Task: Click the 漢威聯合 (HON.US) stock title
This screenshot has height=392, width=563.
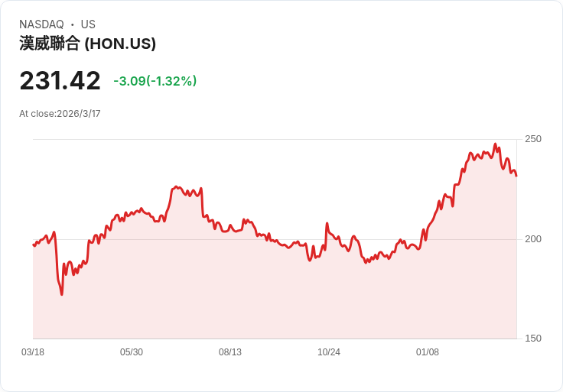Action: (x=88, y=44)
